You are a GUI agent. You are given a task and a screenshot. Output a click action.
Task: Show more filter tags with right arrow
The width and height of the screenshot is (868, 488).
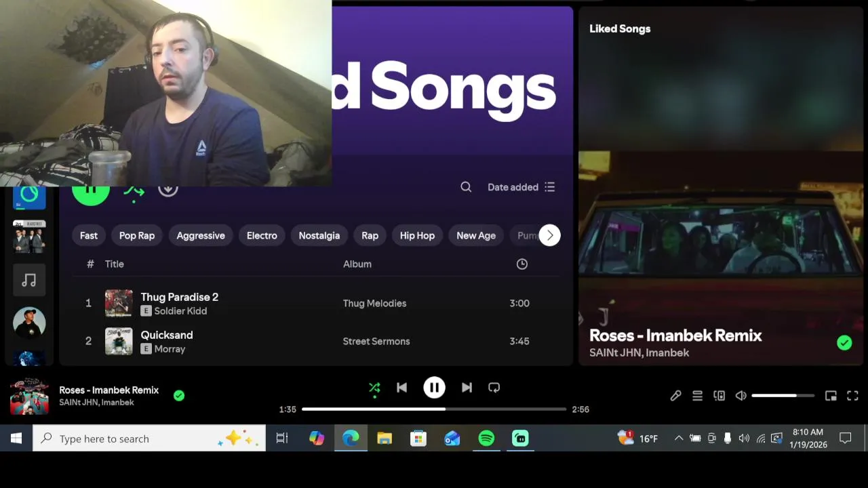click(550, 236)
